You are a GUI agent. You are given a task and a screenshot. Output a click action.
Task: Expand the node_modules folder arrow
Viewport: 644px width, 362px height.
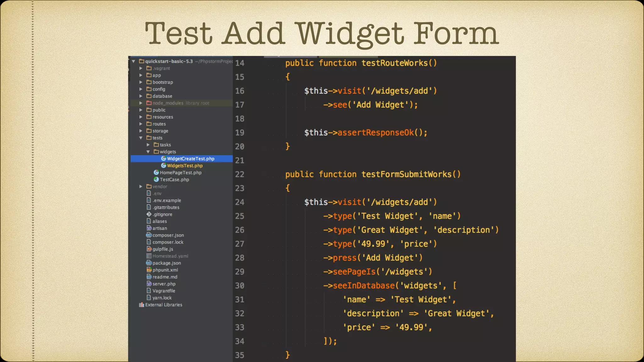(141, 103)
